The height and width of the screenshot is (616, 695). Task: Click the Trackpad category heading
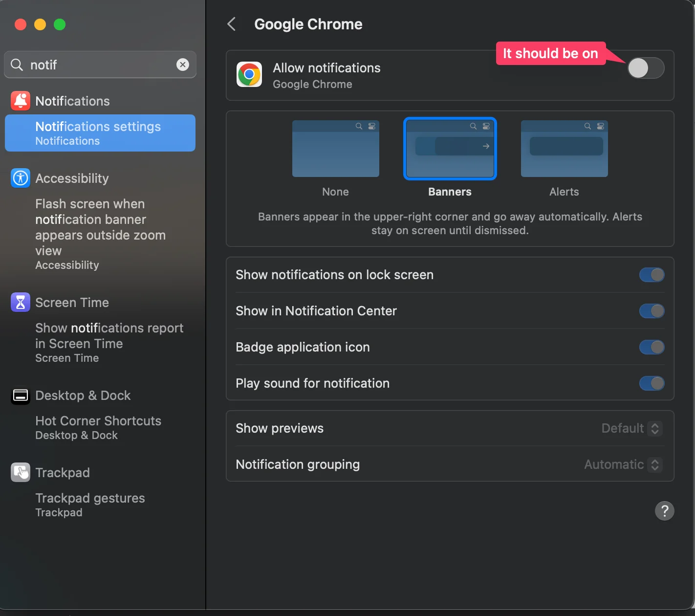click(x=63, y=473)
